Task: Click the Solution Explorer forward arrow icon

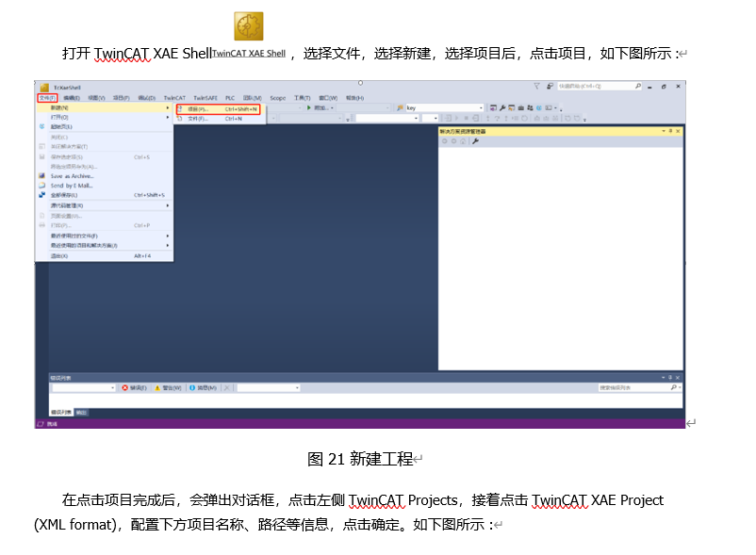Action: (453, 141)
